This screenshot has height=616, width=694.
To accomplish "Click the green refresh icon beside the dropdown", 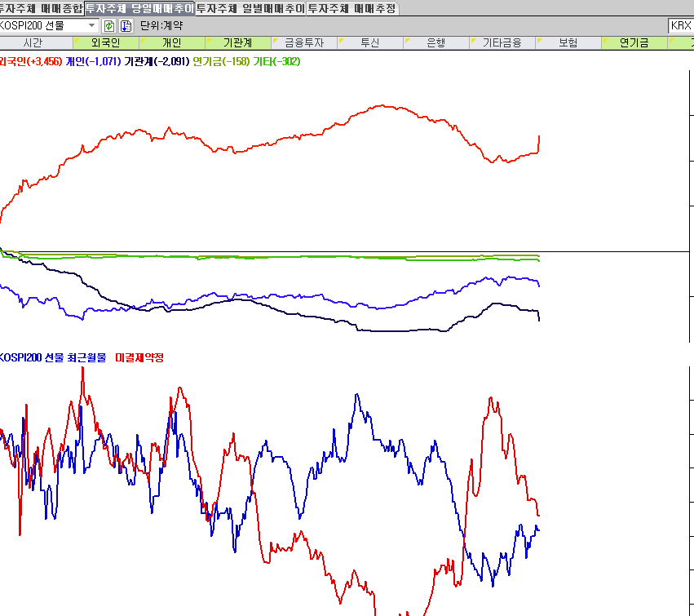I will [109, 25].
